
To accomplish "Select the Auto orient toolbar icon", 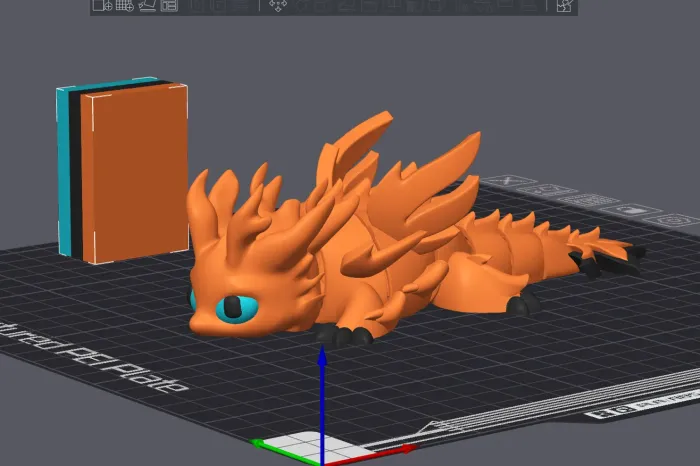I will [x=146, y=6].
